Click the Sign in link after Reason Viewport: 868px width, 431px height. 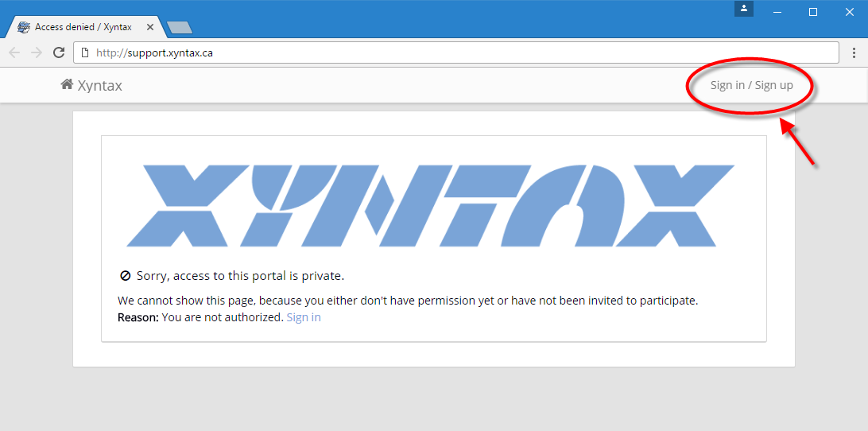click(x=304, y=317)
